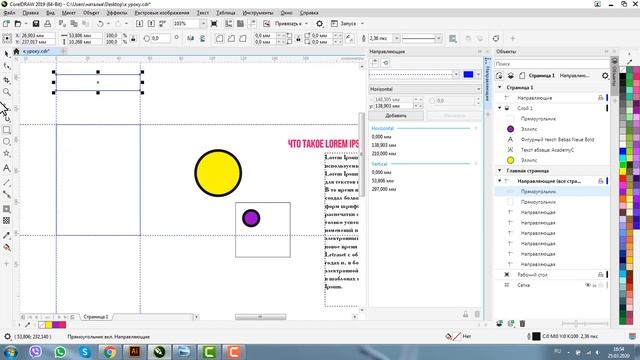Select the Transparency checkerboard tool
The image size is (640, 360).
pos(7,220)
